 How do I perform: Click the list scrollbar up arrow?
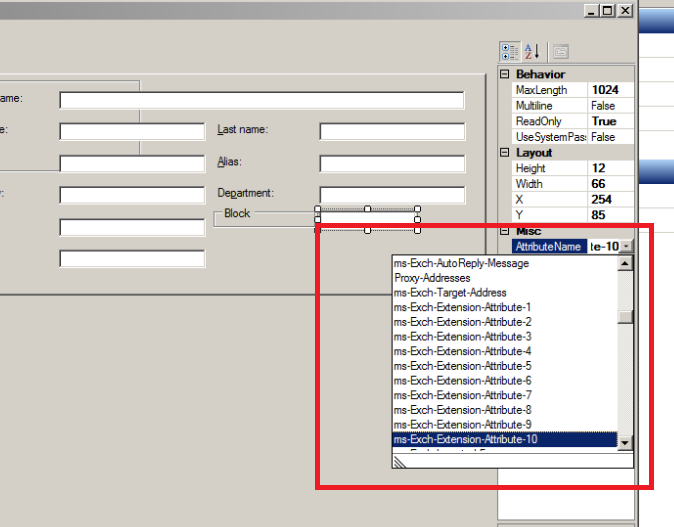pos(625,263)
